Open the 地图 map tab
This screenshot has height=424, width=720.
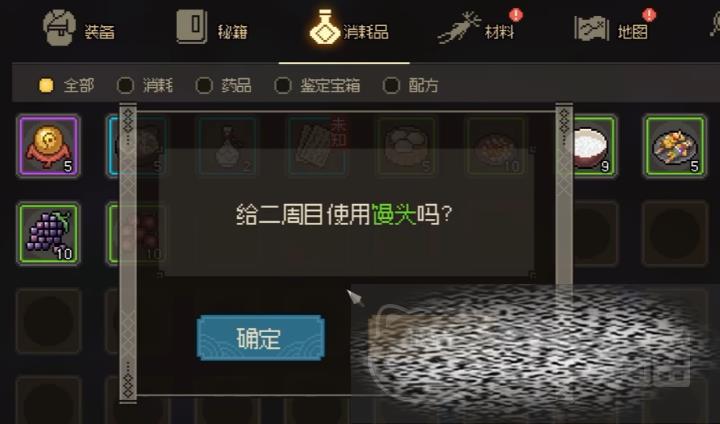[x=613, y=29]
